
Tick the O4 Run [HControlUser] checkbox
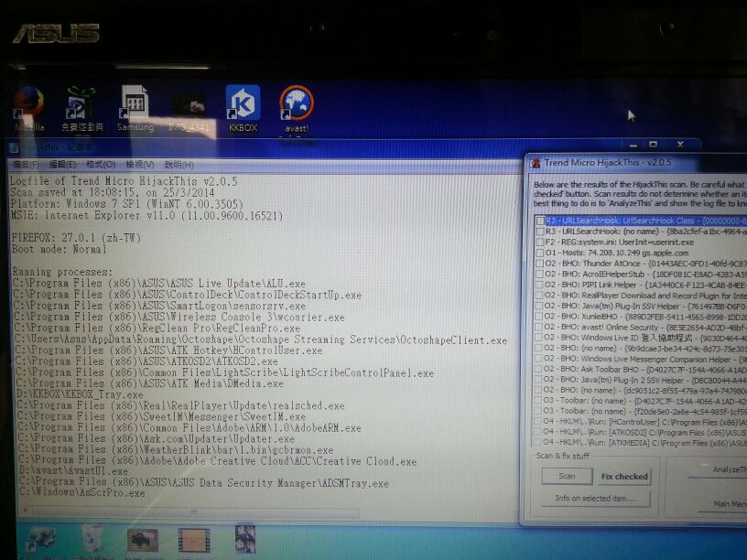pyautogui.click(x=539, y=422)
